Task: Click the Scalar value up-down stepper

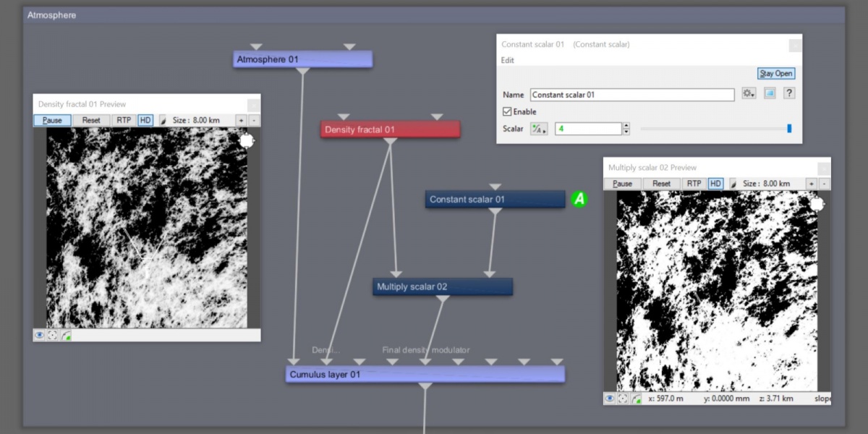Action: click(x=626, y=129)
